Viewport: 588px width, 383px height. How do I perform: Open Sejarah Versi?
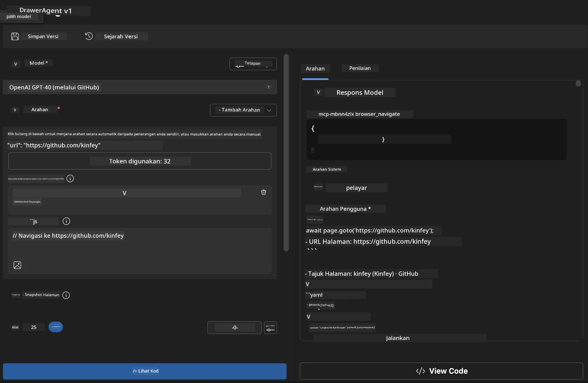click(x=116, y=36)
